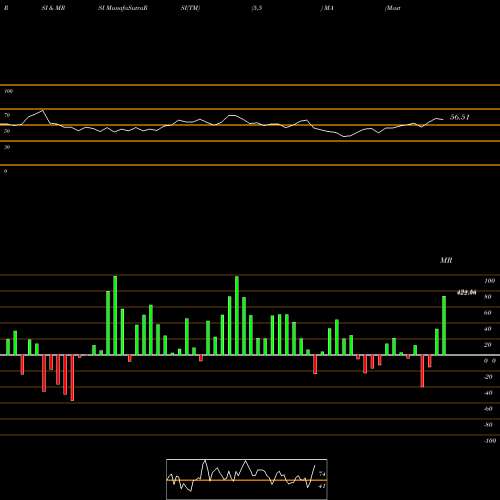The image size is (500, 500).
Task: Click the 'SI MunafaSutraR' header text
Action: tap(123, 8)
